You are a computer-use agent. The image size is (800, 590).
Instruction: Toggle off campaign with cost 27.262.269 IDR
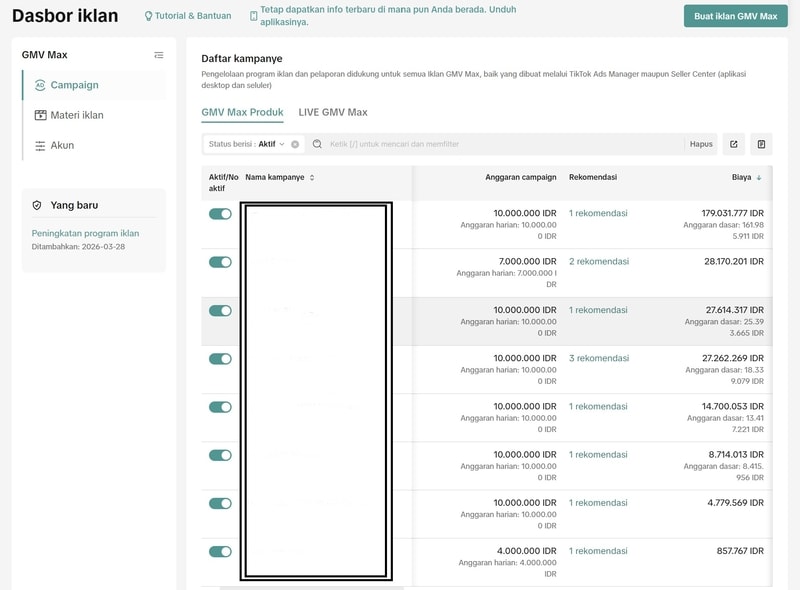[220, 359]
